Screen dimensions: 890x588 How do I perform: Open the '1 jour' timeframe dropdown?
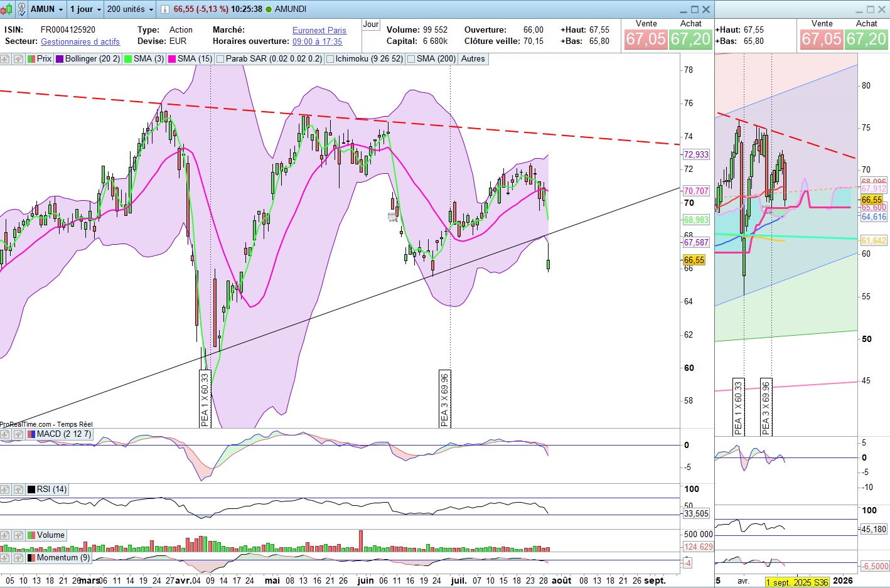pyautogui.click(x=85, y=9)
